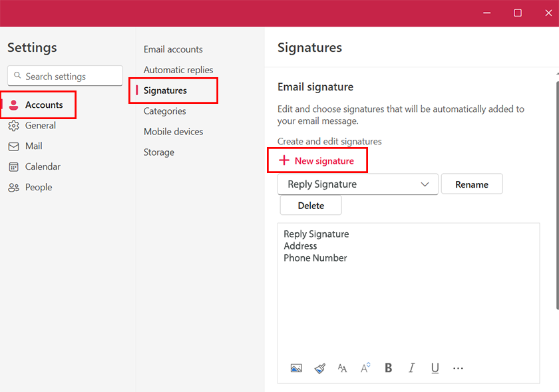The height and width of the screenshot is (392, 559).
Task: Insert a picture into the signature
Action: 296,368
